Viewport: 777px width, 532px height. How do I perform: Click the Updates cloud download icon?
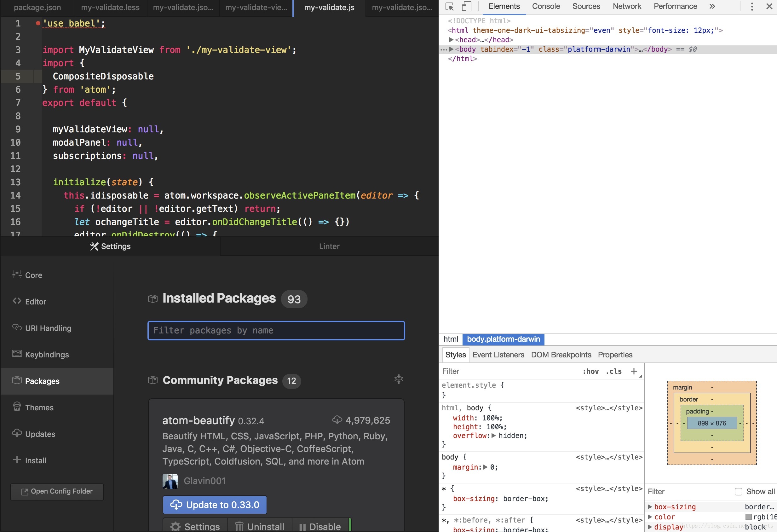click(17, 433)
